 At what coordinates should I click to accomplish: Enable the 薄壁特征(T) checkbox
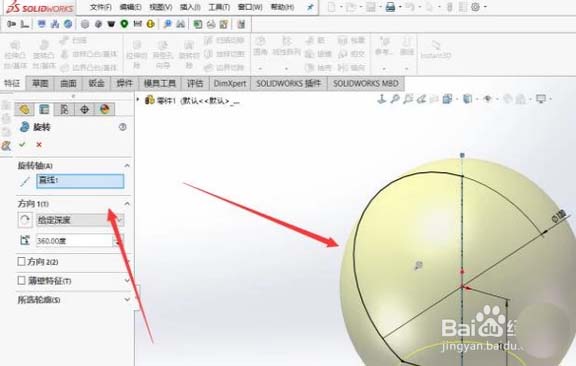[x=21, y=280]
